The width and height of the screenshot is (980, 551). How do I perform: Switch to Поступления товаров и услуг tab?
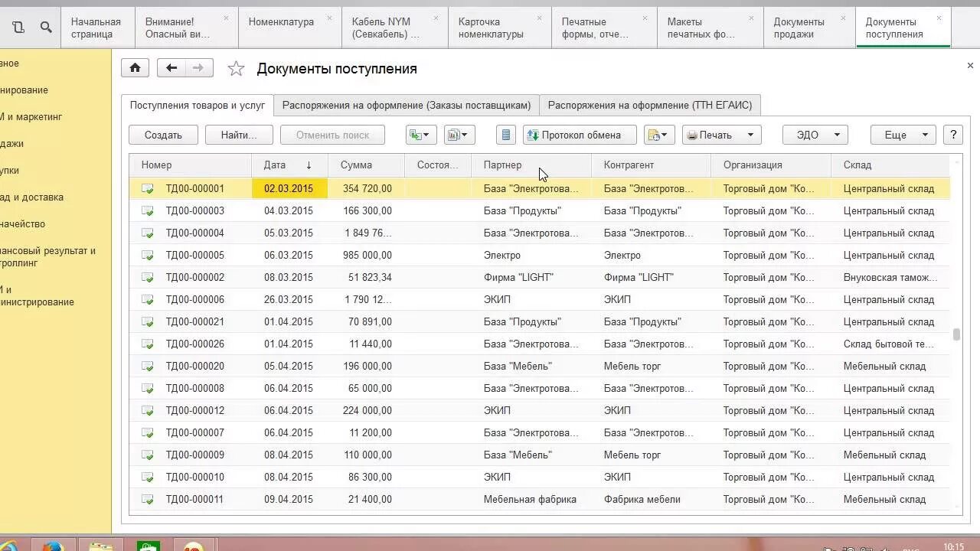click(198, 105)
